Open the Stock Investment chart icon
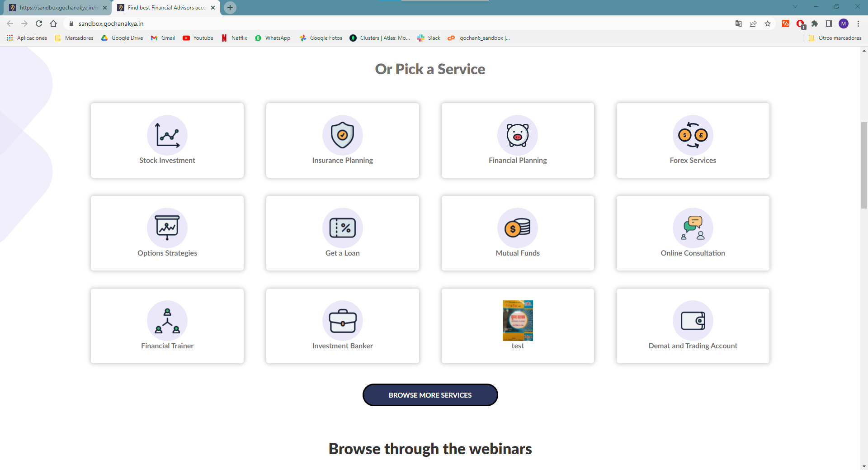 (167, 135)
